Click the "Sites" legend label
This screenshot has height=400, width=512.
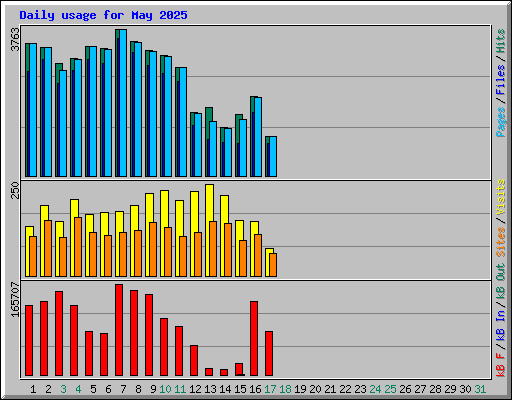coord(500,241)
